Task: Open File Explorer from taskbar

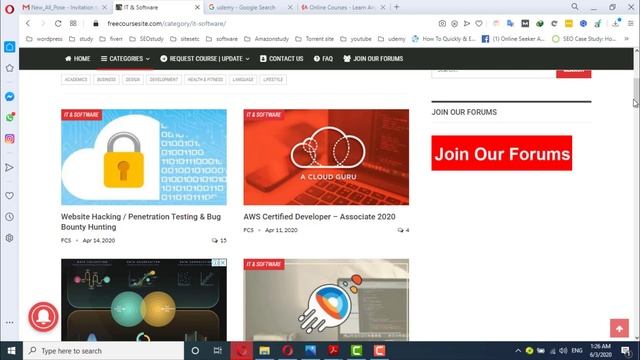Action: coord(264,351)
